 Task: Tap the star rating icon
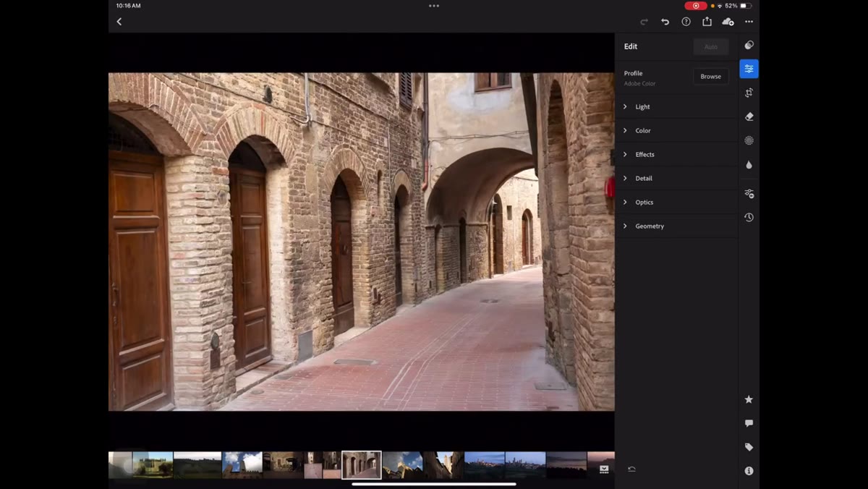[749, 399]
